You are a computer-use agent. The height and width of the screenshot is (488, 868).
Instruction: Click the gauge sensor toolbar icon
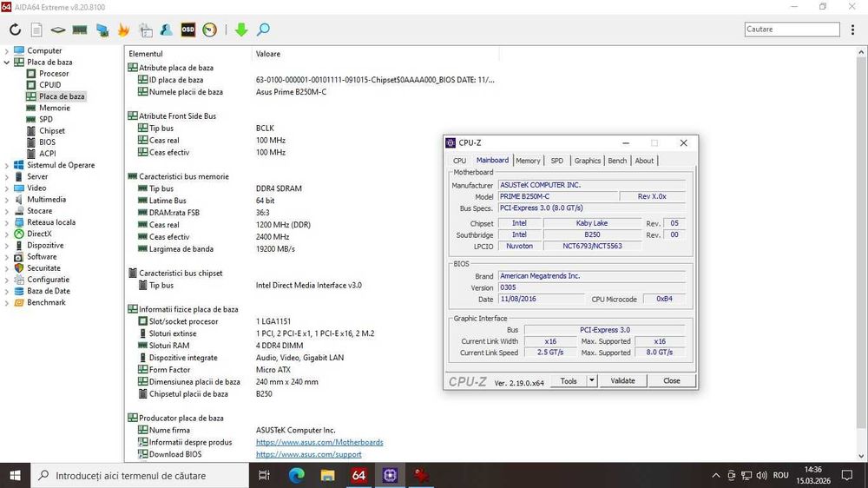coord(210,30)
